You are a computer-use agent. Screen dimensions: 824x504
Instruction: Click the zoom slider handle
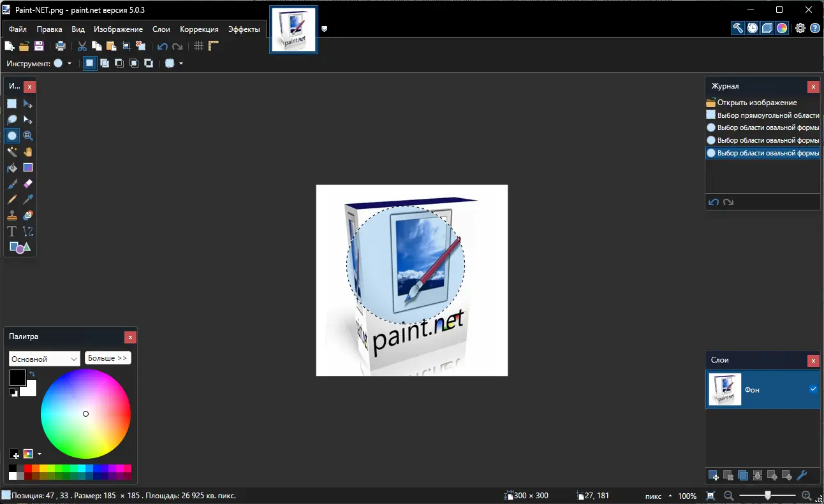(x=768, y=496)
